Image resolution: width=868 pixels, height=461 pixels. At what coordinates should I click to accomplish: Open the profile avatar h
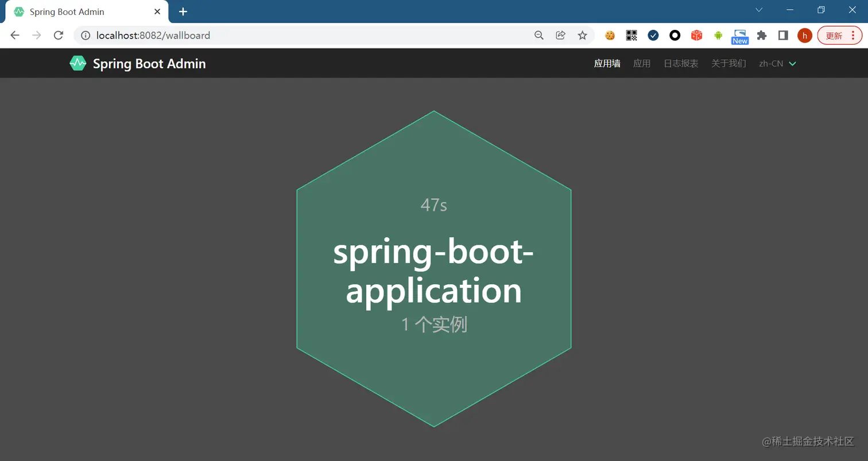point(805,36)
